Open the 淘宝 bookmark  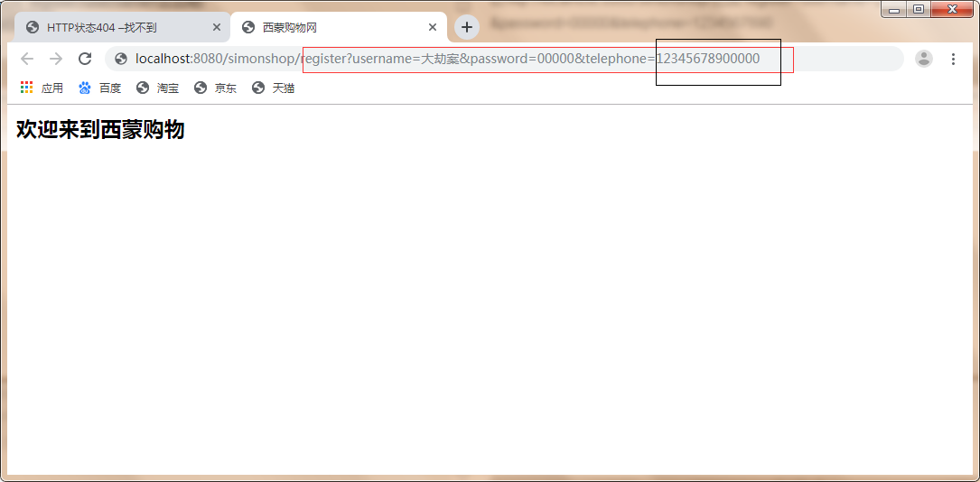pos(157,88)
